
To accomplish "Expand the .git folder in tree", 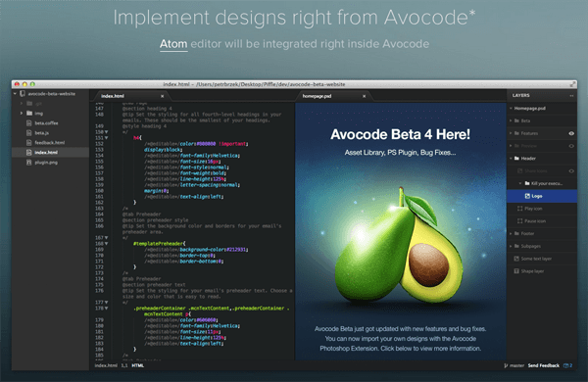I will tap(22, 104).
